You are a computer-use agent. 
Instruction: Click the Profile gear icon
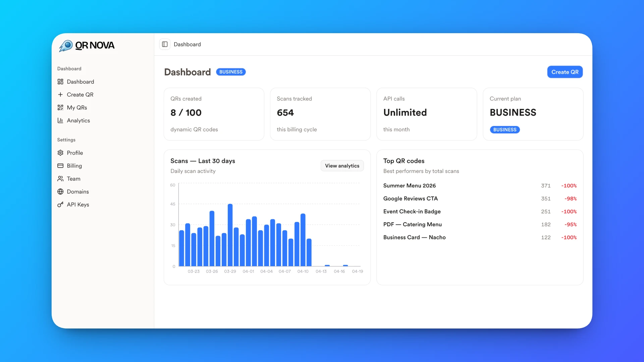[x=60, y=153]
